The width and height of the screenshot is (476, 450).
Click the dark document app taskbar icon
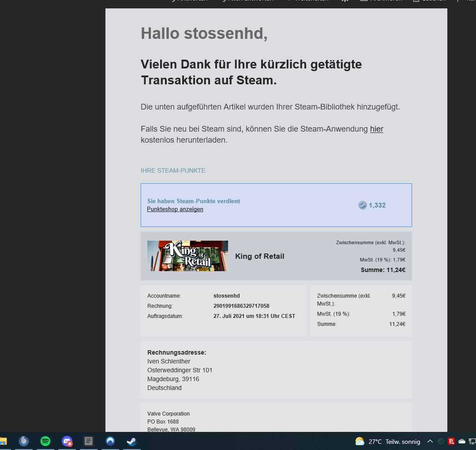pos(89,441)
